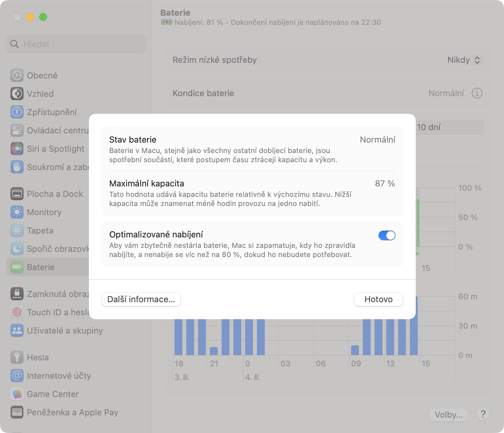Open the Volby options button

[448, 415]
